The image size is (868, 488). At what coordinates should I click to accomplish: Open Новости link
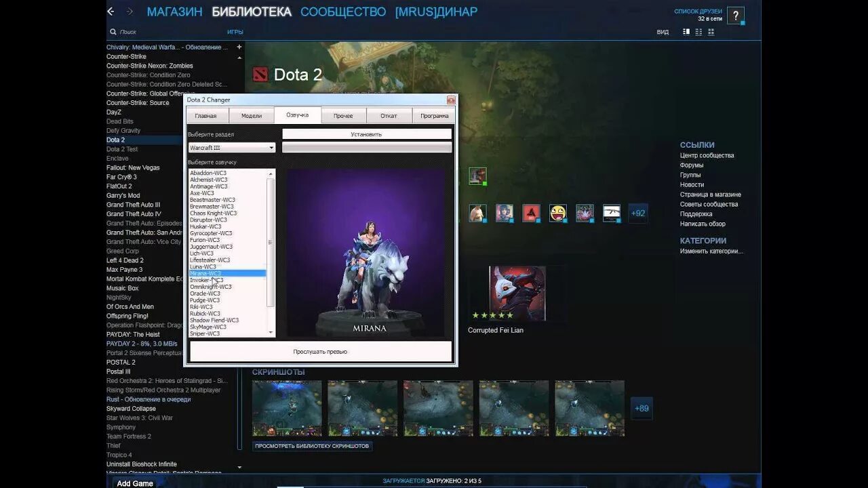(x=692, y=184)
